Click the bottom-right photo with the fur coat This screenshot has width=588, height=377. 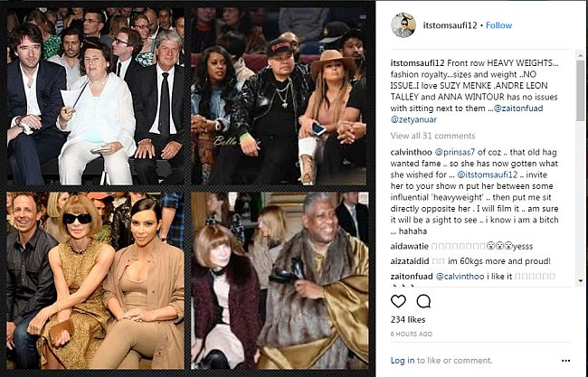tap(280, 280)
